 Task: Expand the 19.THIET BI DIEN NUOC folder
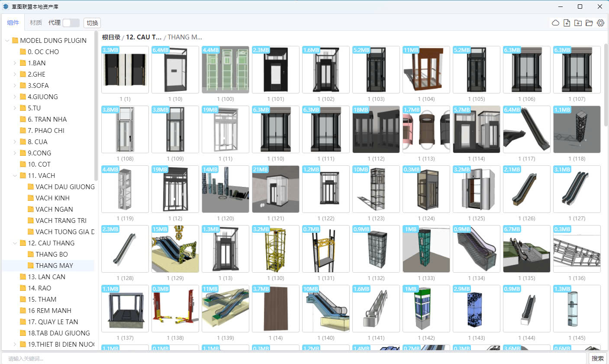pyautogui.click(x=15, y=344)
